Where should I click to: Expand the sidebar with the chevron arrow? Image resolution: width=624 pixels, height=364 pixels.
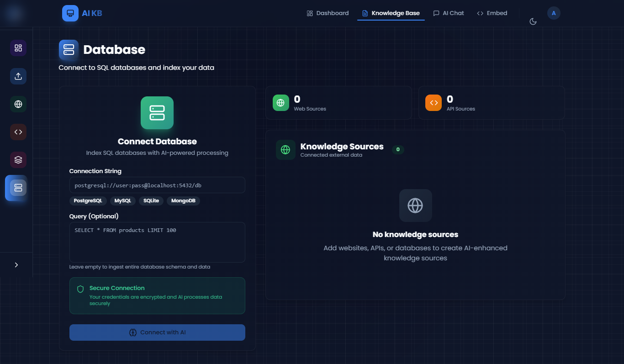(x=16, y=265)
